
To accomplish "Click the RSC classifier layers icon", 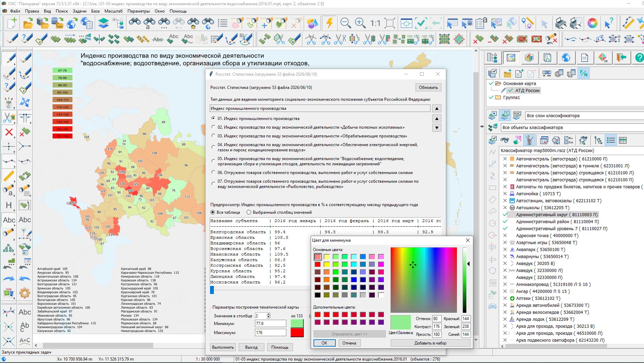I will (517, 115).
